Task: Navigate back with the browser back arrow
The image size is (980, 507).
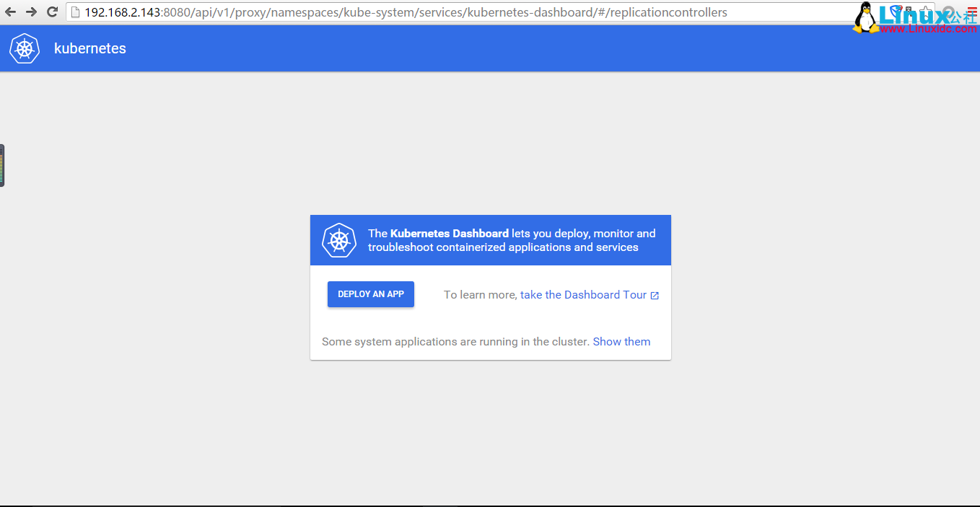Action: tap(10, 12)
